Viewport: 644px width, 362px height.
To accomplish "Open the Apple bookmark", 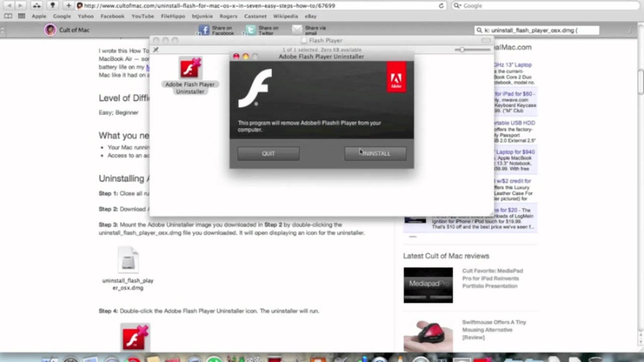I will pos(39,16).
